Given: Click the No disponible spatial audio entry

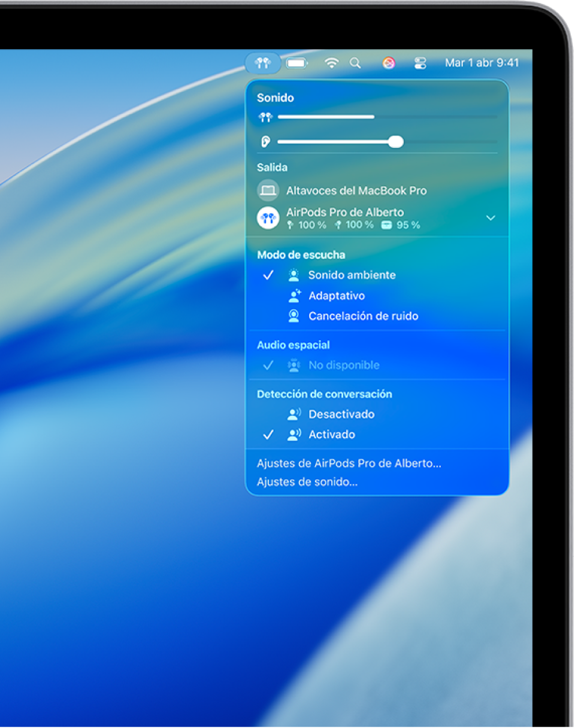Looking at the screenshot, I should (343, 365).
